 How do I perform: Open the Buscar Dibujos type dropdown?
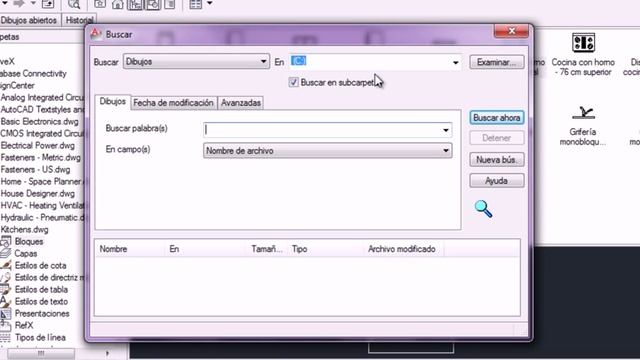pyautogui.click(x=196, y=62)
